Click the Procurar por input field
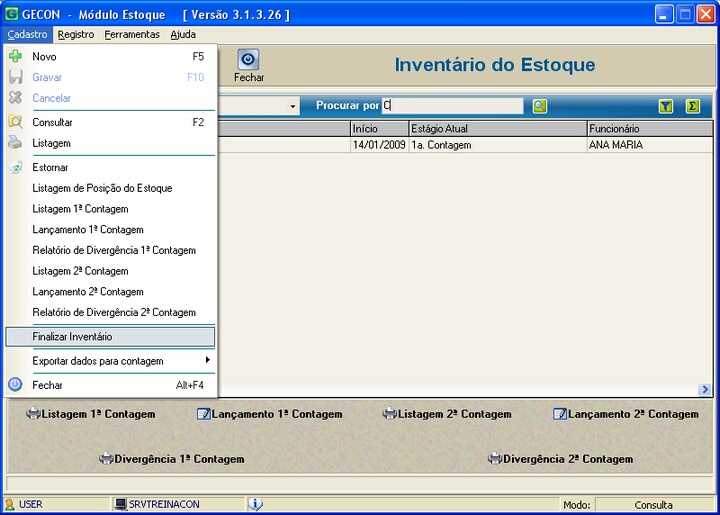720x515 pixels. tap(452, 106)
